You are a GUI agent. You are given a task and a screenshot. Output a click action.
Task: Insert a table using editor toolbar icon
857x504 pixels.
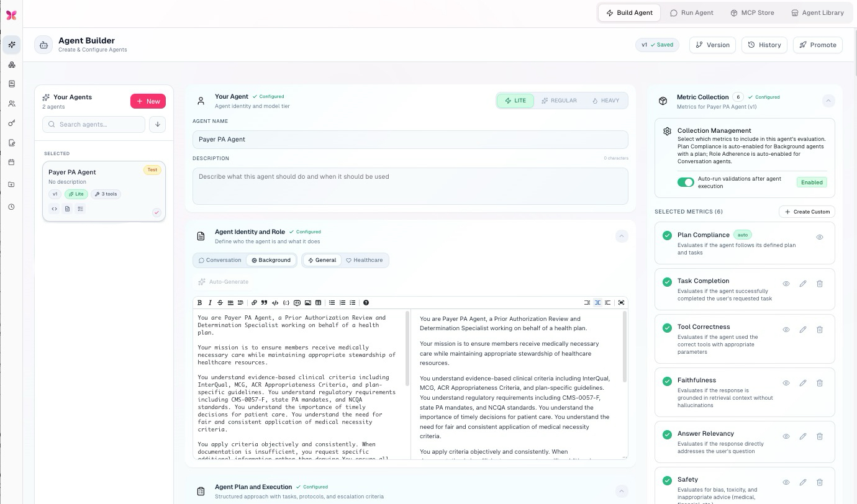[x=319, y=303]
